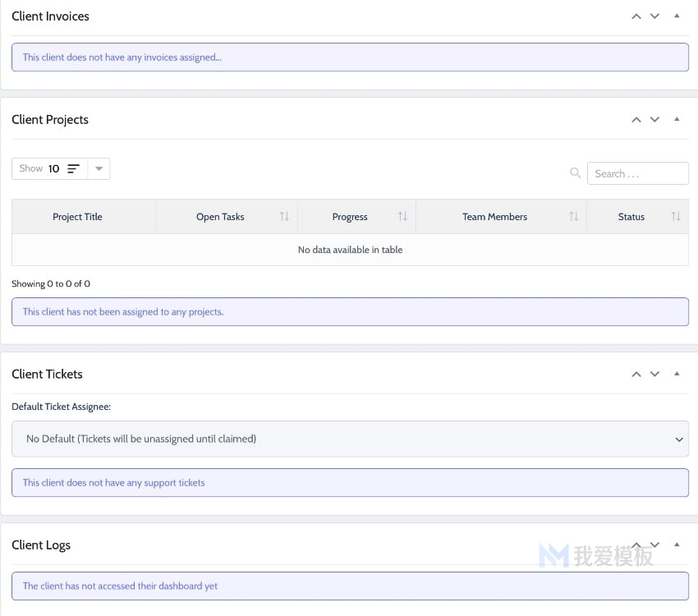Move Client Projects panel down

(654, 120)
